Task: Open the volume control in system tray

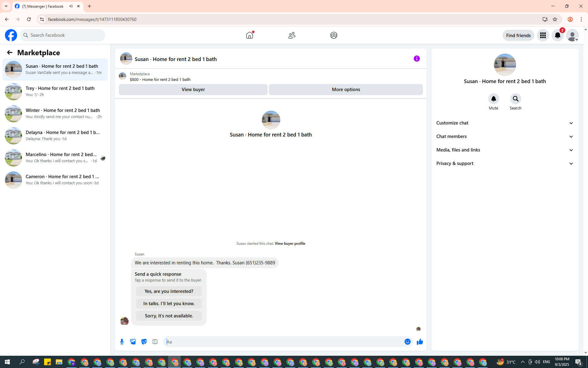Action: point(537,362)
